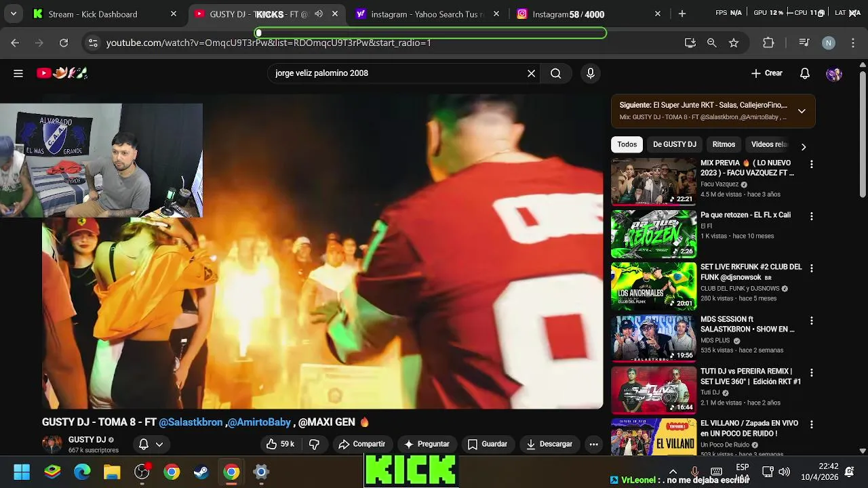Expand the Siguiente mix playlist chevron

click(x=802, y=111)
